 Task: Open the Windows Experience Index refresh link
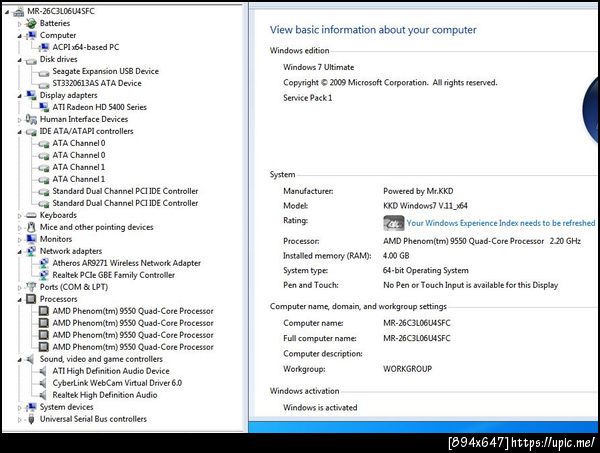tap(501, 223)
